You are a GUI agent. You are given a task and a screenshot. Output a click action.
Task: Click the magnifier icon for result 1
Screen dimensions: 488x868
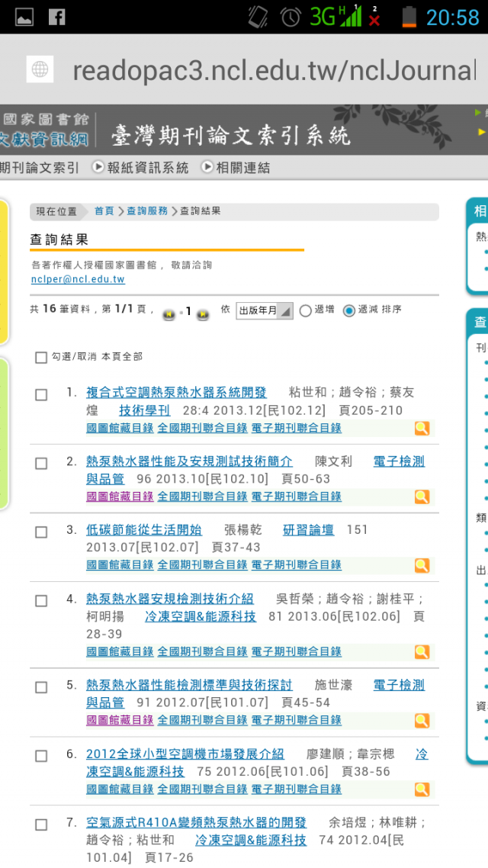422,428
